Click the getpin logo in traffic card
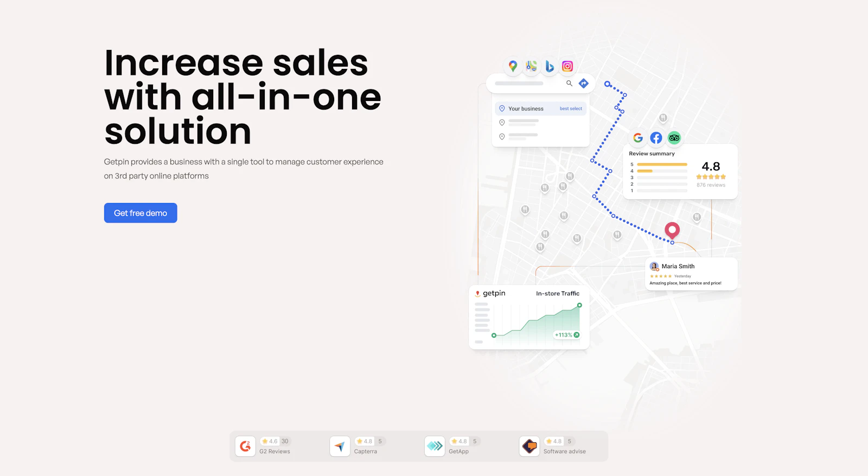This screenshot has height=476, width=868. pyautogui.click(x=490, y=293)
